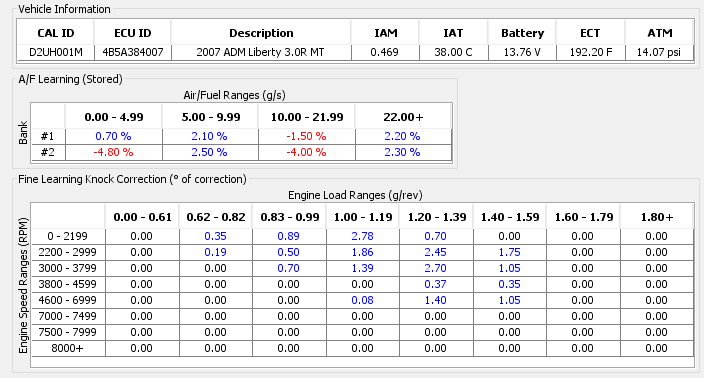Click the 0.00 - 4.99 air/fuel range header
The width and height of the screenshot is (704, 378).
click(x=114, y=117)
